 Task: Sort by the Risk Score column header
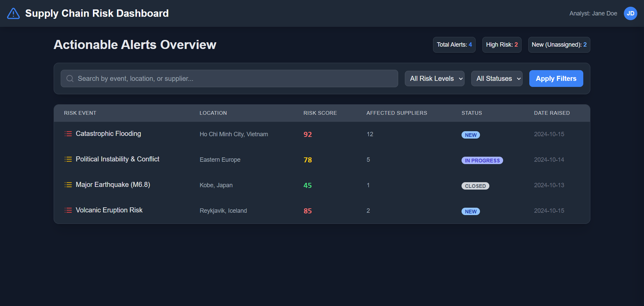(320, 113)
